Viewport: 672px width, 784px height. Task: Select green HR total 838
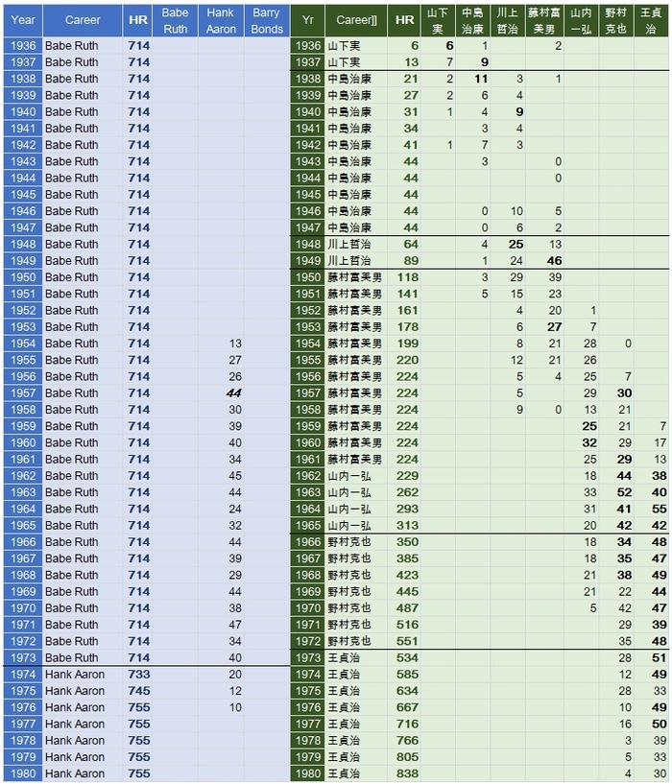(x=407, y=773)
